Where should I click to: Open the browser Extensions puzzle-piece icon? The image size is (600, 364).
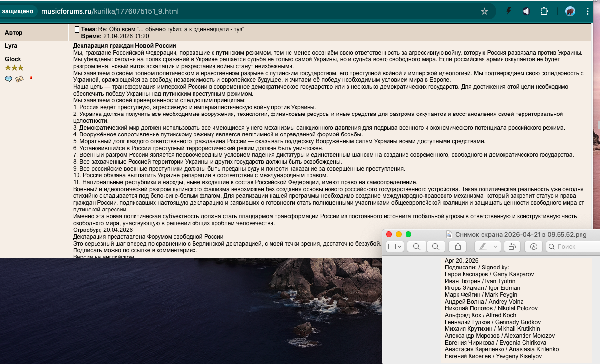(x=544, y=11)
